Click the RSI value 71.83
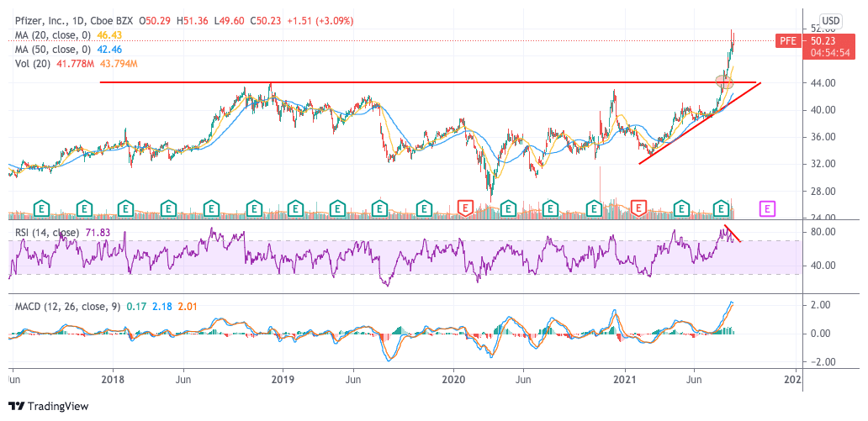Image resolution: width=868 pixels, height=421 pixels. pos(98,233)
